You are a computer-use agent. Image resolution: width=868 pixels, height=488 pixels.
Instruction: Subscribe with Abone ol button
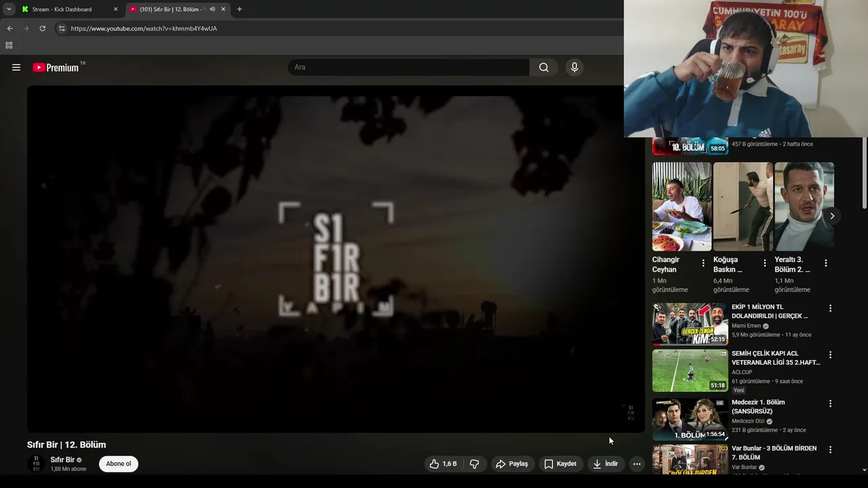pos(119,464)
